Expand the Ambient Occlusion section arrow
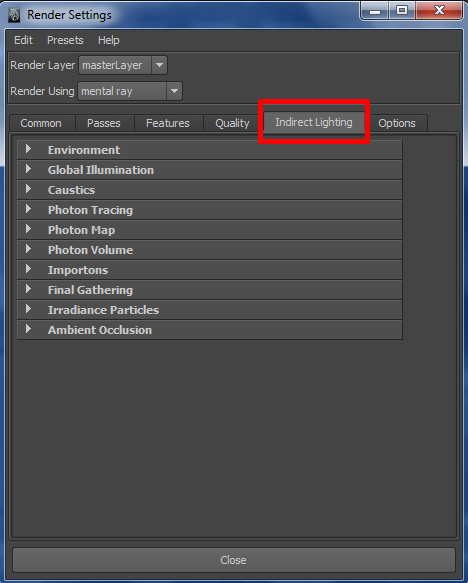This screenshot has width=468, height=583. point(28,329)
